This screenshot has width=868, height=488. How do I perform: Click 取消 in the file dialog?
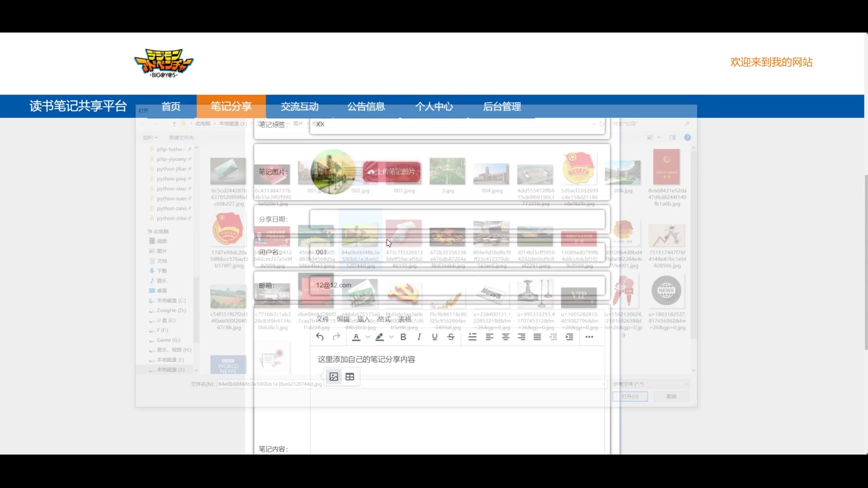coord(671,397)
